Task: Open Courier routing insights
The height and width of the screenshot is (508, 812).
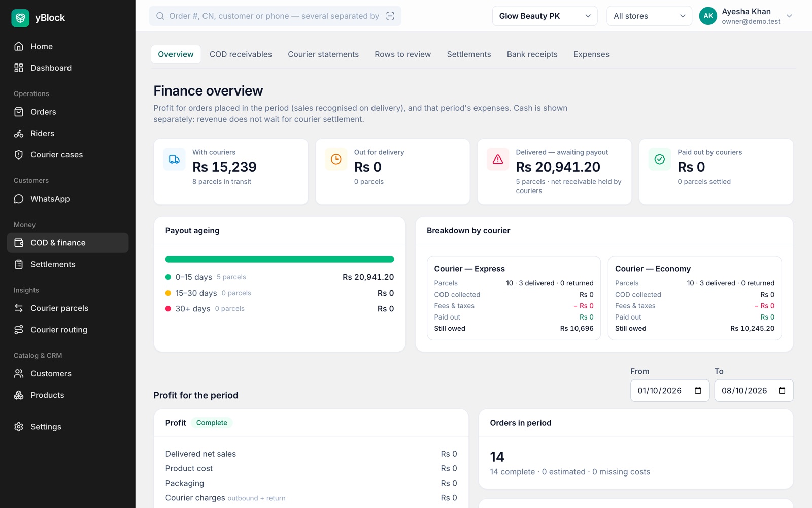Action: 67,330
